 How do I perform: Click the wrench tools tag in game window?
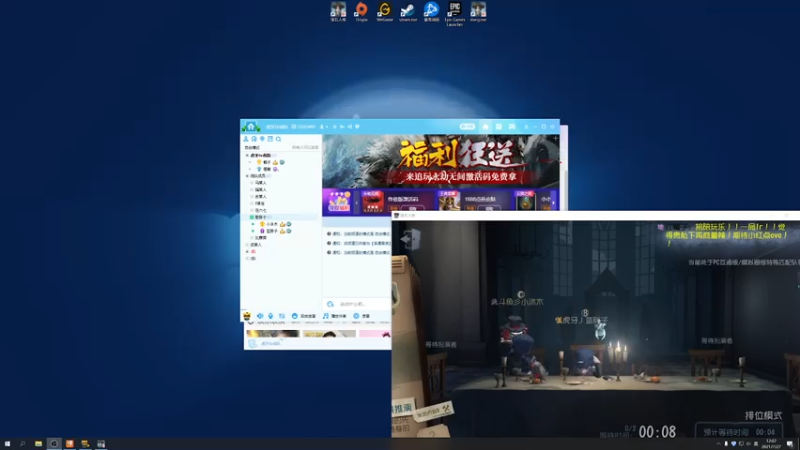(435, 410)
